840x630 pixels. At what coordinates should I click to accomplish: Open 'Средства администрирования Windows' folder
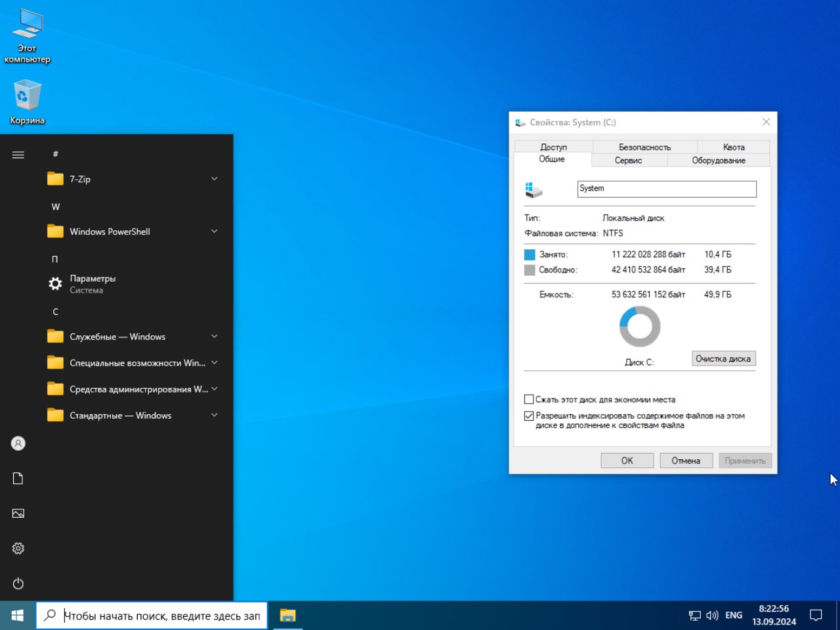(135, 389)
